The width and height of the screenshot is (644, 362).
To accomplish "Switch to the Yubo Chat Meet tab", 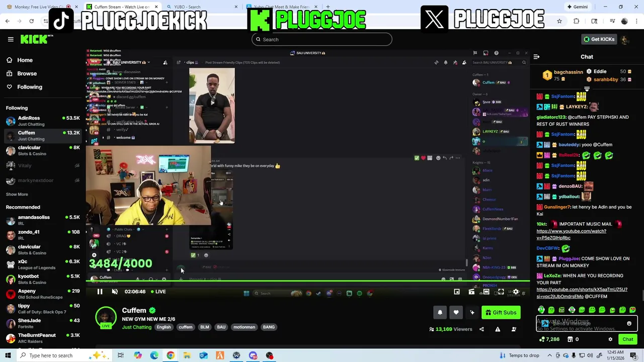I will (282, 7).
